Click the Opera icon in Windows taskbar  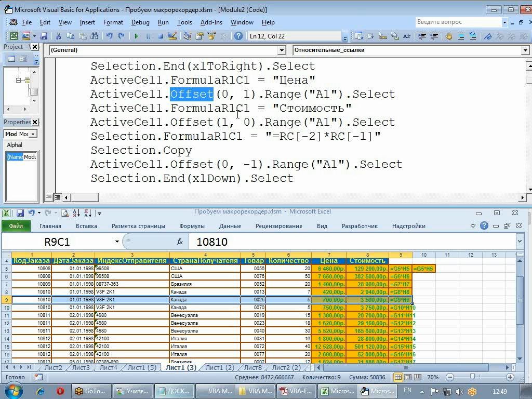click(x=60, y=391)
